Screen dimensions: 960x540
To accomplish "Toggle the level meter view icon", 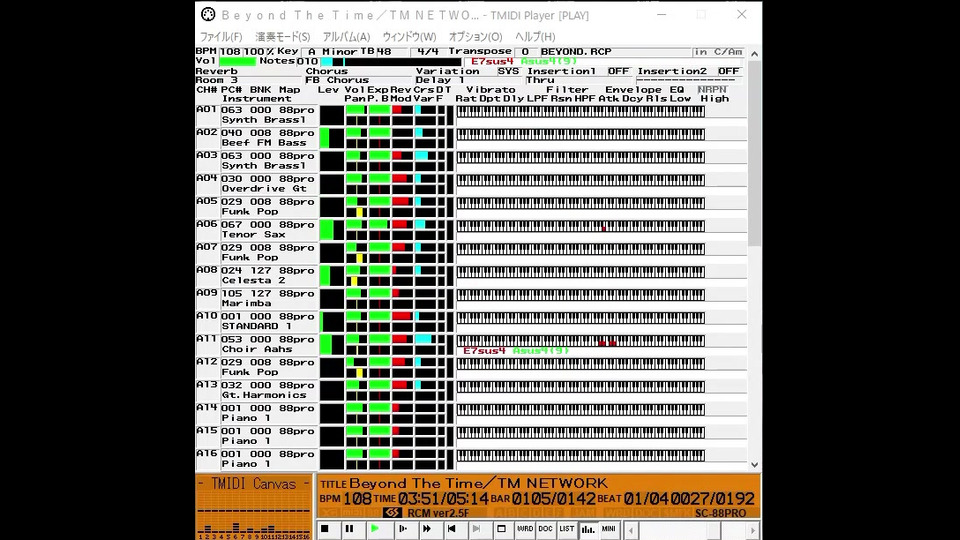I will click(588, 529).
